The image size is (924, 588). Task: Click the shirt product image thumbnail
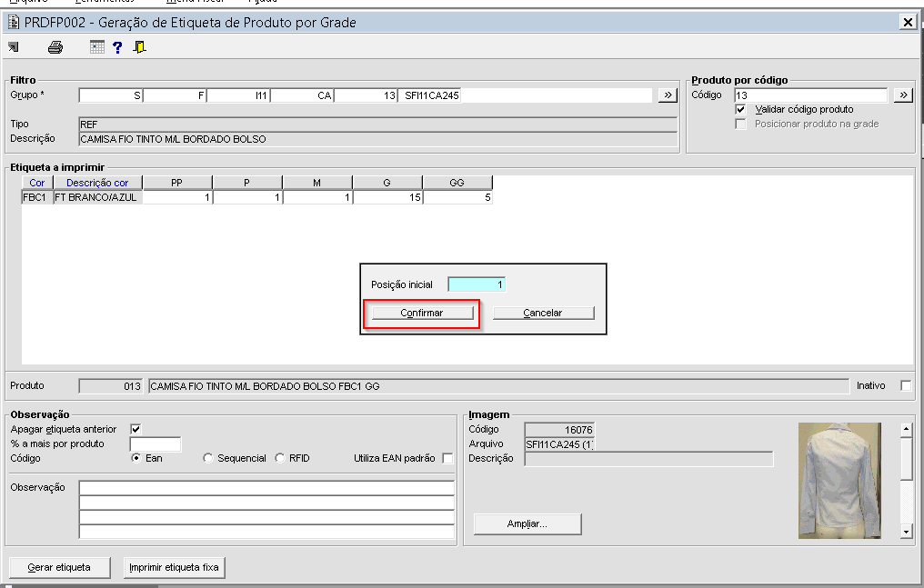(839, 480)
